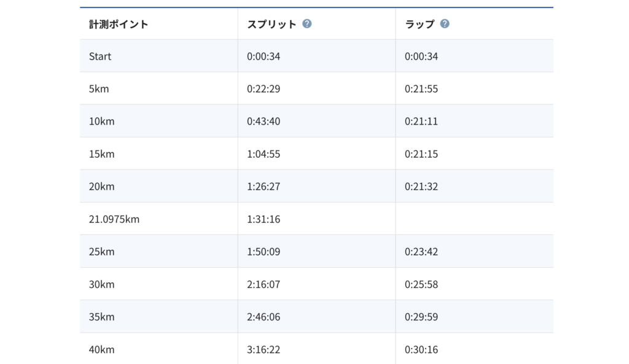Viewport: 629px width, 364px height.
Task: Click the 5km lap time 0:21:55
Action: [421, 89]
